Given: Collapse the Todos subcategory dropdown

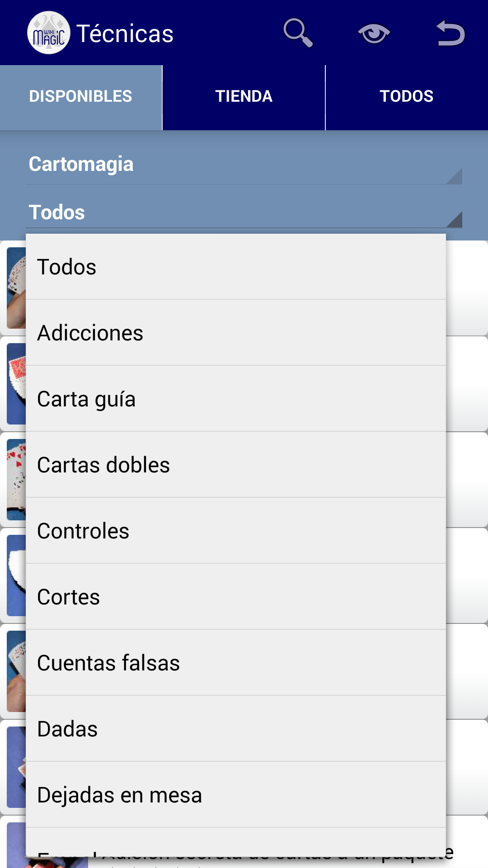Looking at the screenshot, I should tap(244, 212).
